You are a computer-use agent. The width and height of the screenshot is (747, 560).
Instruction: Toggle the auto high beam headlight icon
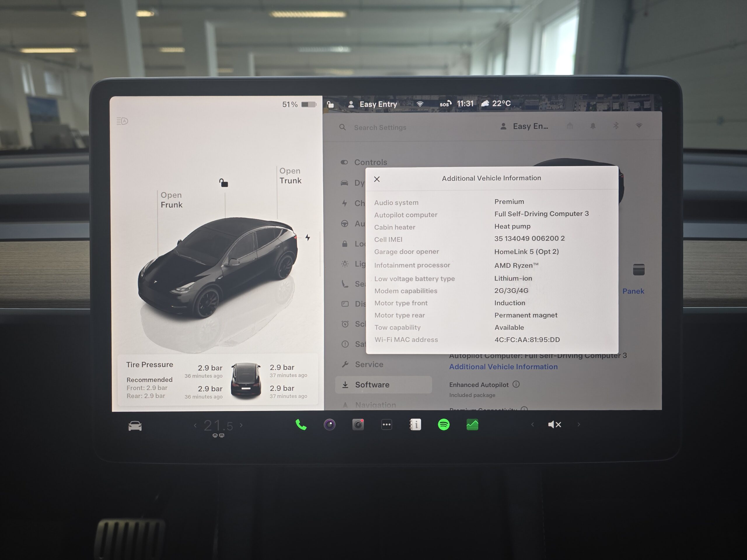point(122,121)
